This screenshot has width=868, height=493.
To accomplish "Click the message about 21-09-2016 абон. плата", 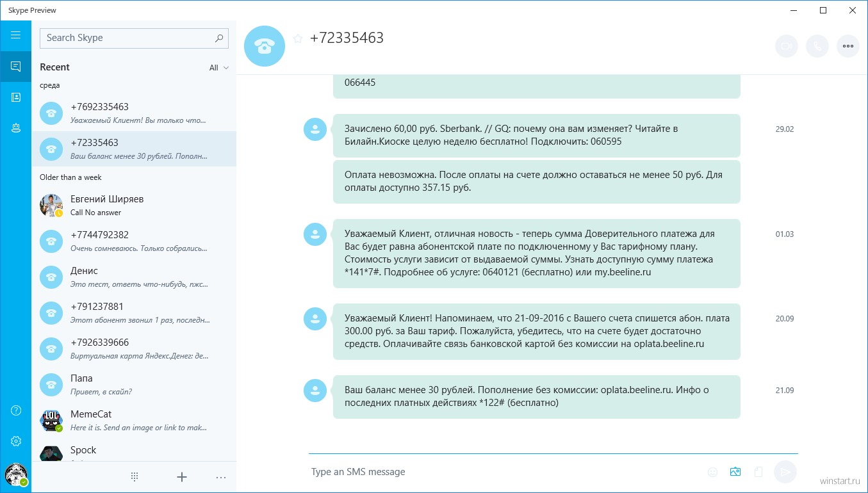I will [x=537, y=332].
